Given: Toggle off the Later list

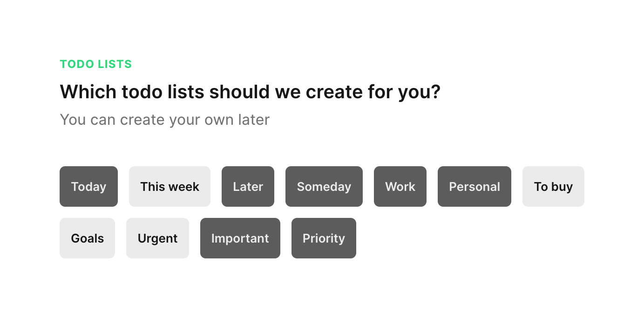Looking at the screenshot, I should pyautogui.click(x=248, y=186).
